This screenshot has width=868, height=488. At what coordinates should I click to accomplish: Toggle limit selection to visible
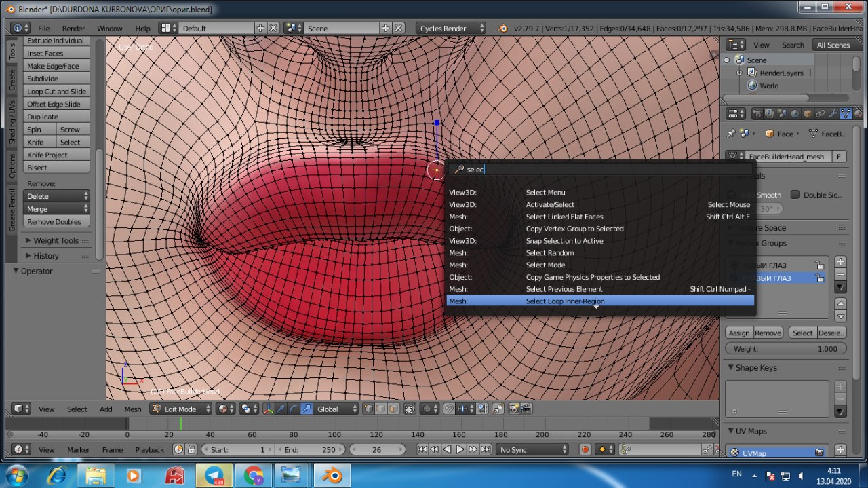click(410, 409)
